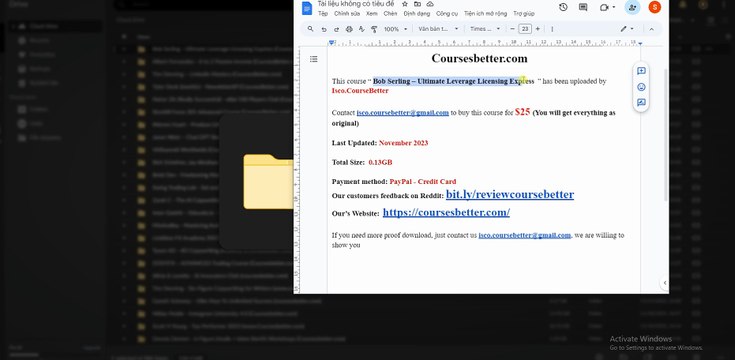Open the Tệp menu

(x=323, y=14)
